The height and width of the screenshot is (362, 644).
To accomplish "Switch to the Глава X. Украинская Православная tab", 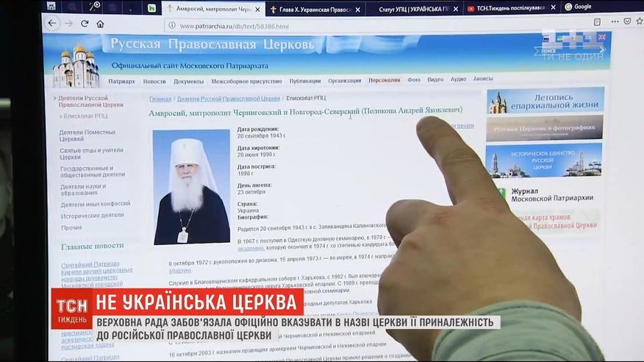I will [x=314, y=10].
